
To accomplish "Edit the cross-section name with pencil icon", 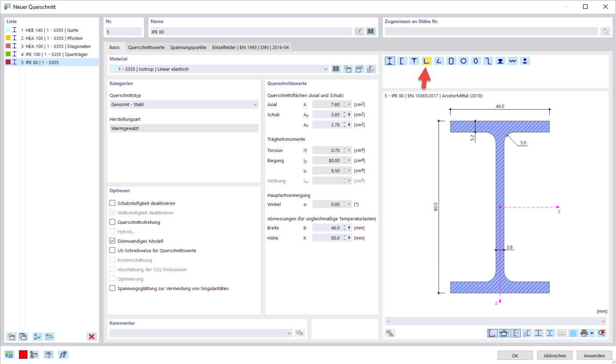I will 360,32.
